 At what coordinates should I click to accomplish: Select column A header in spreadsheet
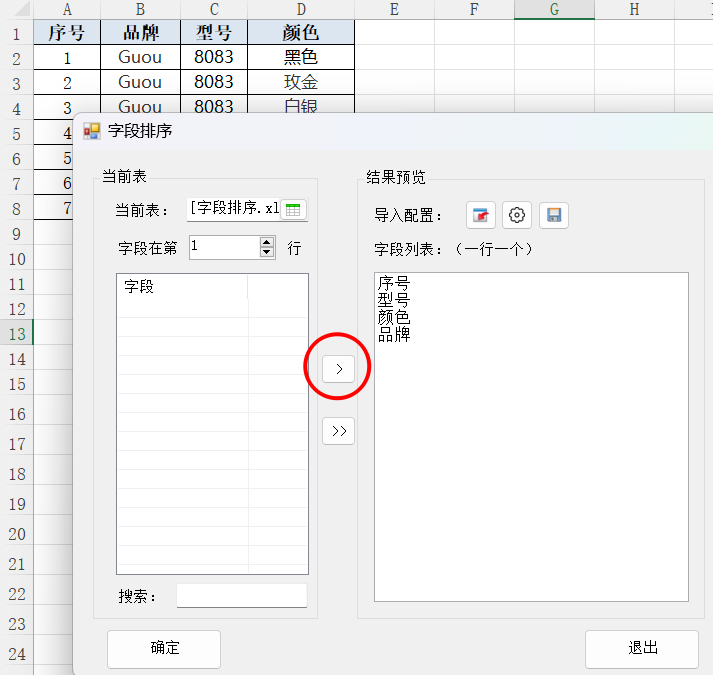[67, 9]
